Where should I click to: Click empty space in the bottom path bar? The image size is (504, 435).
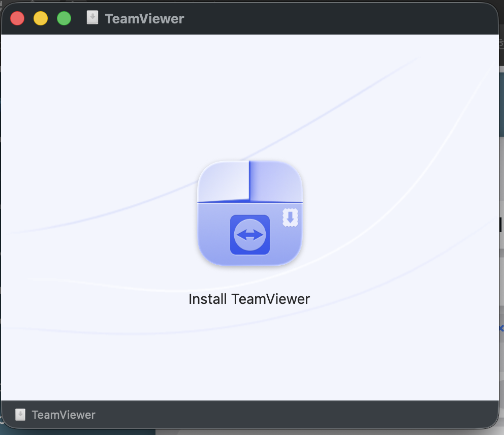click(289, 415)
